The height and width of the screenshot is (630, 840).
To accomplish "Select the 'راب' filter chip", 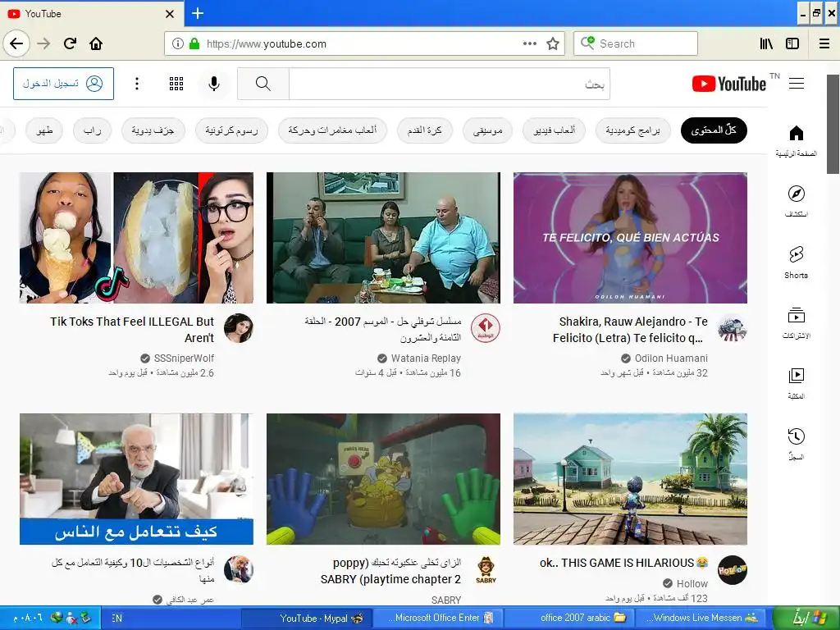I will click(x=92, y=130).
